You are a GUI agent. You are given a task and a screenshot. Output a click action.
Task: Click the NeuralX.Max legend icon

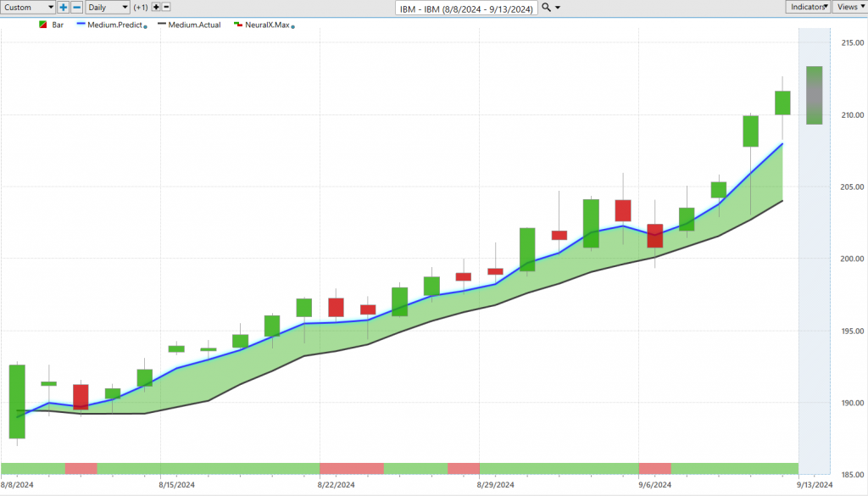click(238, 25)
